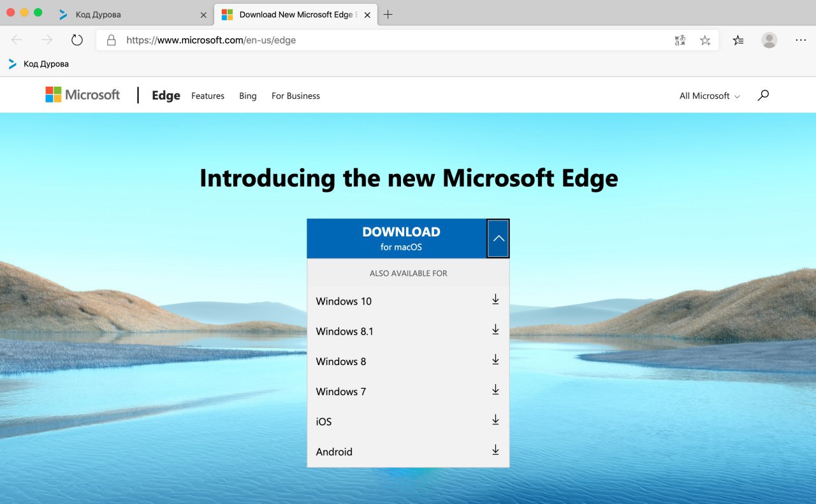Click the Download for macOS button
This screenshot has height=504, width=816.
(397, 238)
